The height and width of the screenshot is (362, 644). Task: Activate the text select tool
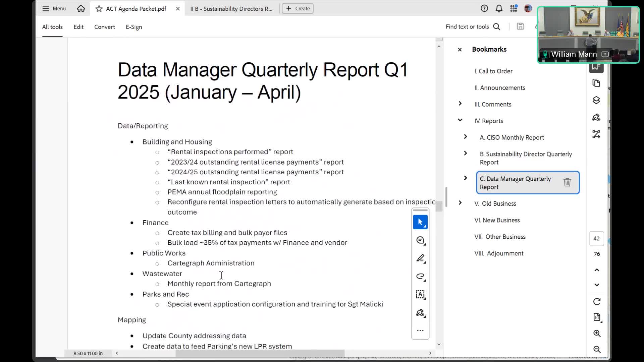coord(420,295)
